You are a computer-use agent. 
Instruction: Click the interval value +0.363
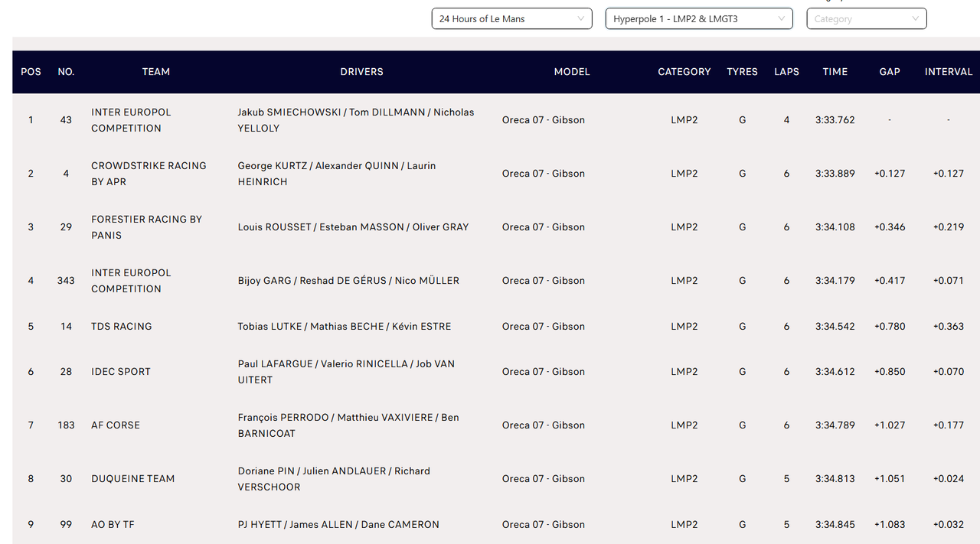coord(949,327)
